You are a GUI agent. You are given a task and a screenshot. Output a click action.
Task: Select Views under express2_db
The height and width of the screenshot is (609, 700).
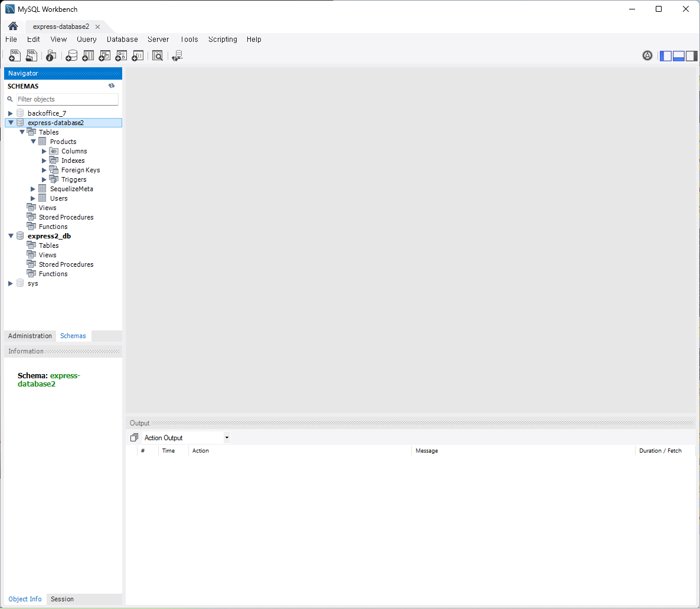47,255
